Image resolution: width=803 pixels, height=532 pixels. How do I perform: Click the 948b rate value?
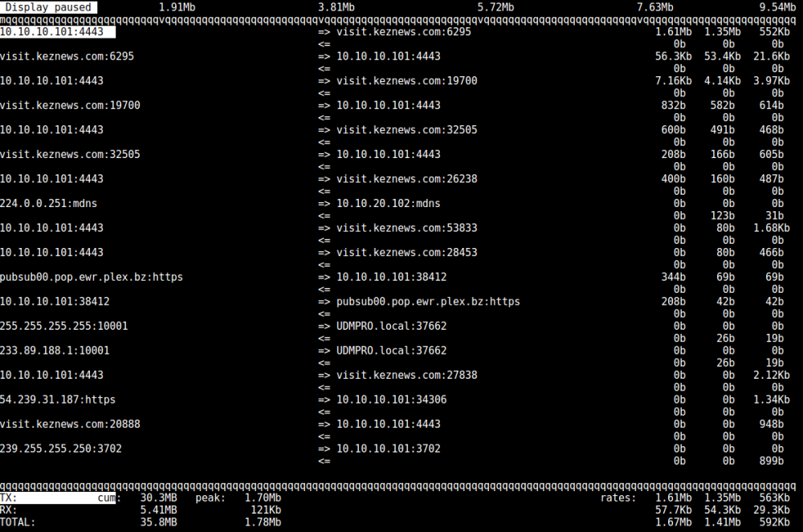tap(771, 424)
